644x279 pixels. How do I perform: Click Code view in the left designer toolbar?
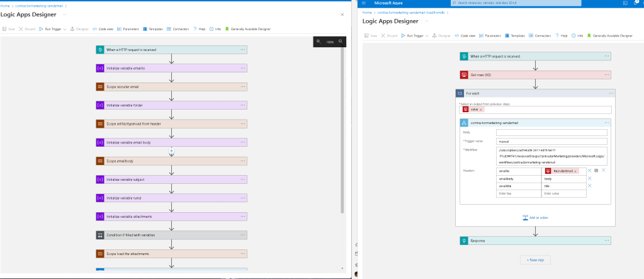click(103, 29)
